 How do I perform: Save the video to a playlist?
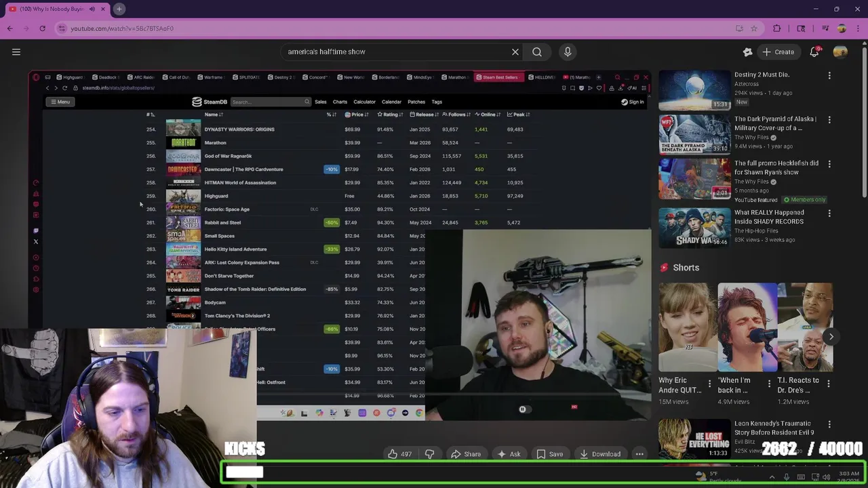tap(549, 454)
